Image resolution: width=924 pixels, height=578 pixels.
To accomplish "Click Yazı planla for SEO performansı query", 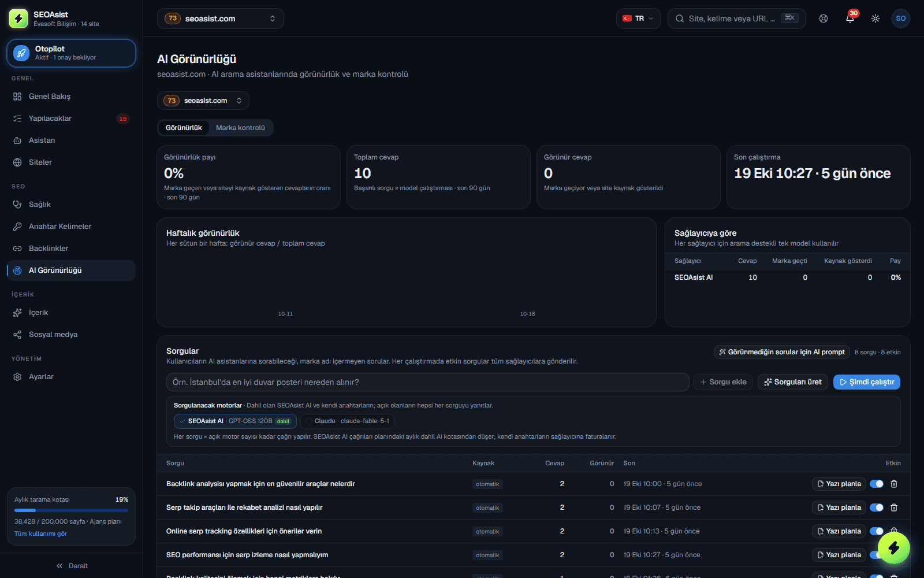I will click(839, 555).
